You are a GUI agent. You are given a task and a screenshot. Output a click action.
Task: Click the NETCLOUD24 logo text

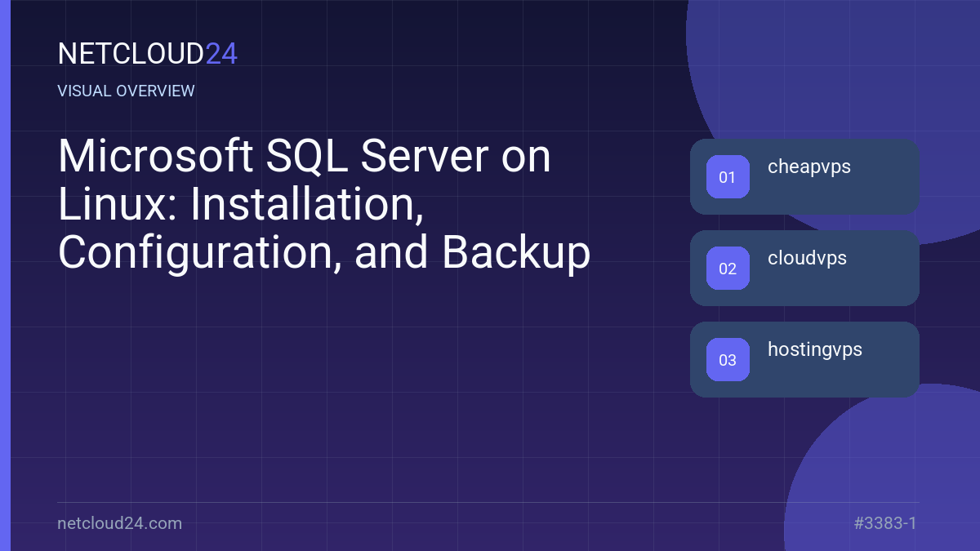[148, 54]
